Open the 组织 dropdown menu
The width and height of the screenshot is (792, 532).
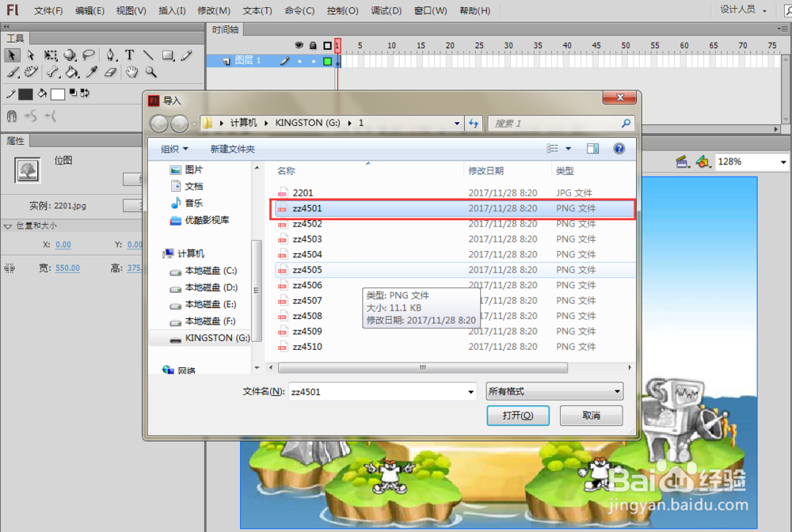[174, 149]
